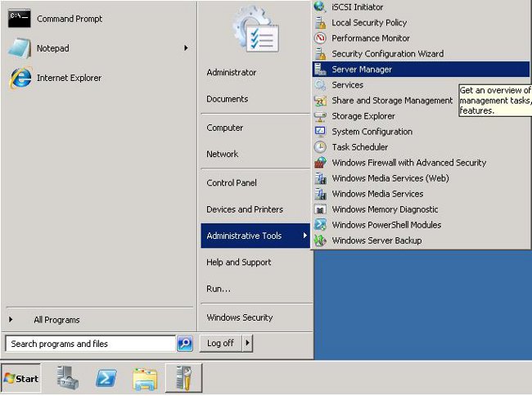Viewport: 532px width, 396px height.
Task: Click the Start button
Action: coord(21,378)
